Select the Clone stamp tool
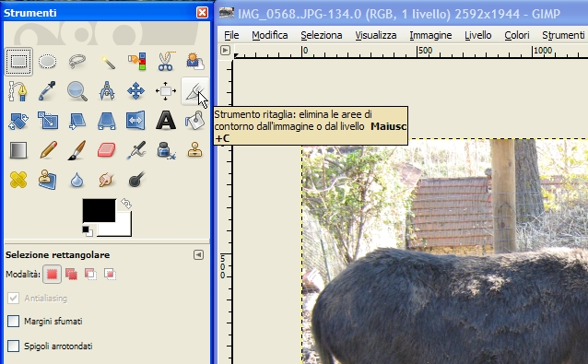The height and width of the screenshot is (364, 588). (x=195, y=150)
